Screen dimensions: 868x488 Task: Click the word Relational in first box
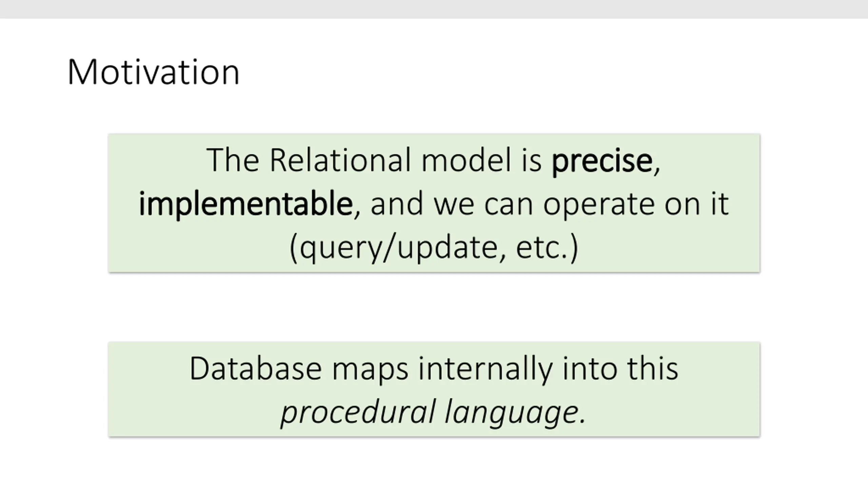tap(340, 160)
